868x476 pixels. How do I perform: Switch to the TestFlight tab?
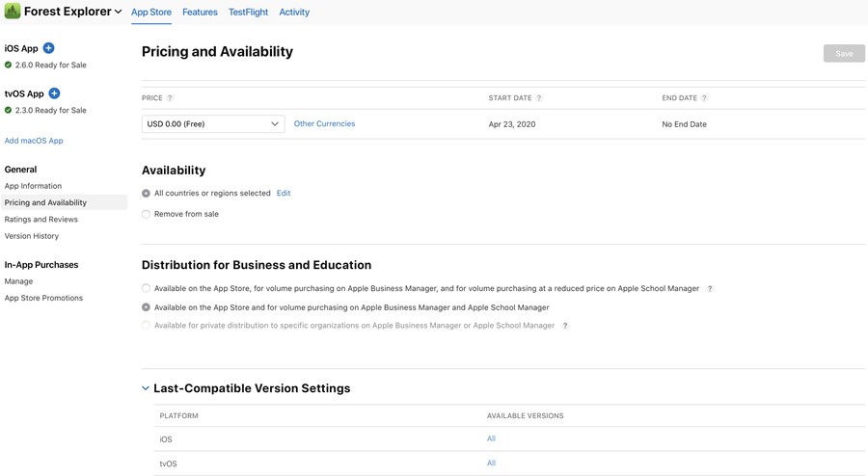click(248, 13)
